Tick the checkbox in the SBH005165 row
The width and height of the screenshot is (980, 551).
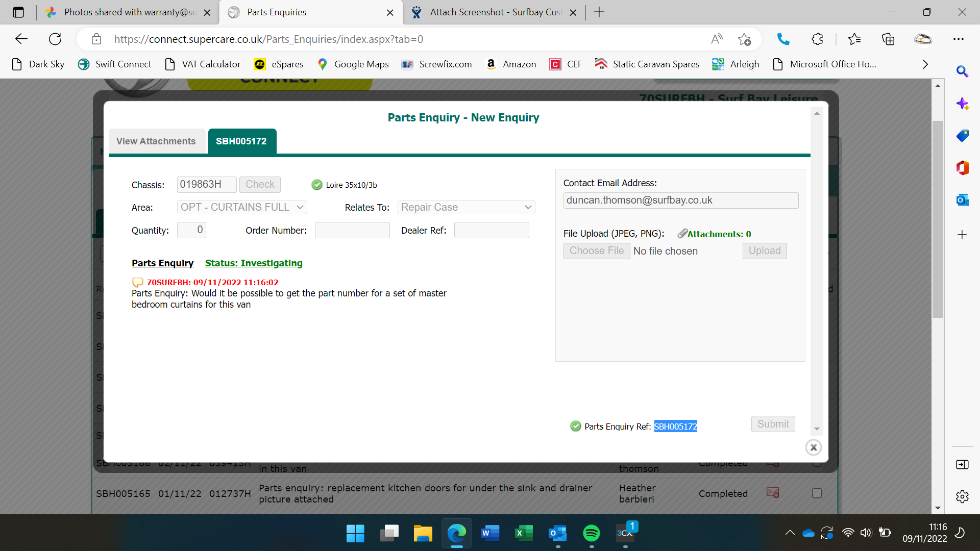(817, 493)
